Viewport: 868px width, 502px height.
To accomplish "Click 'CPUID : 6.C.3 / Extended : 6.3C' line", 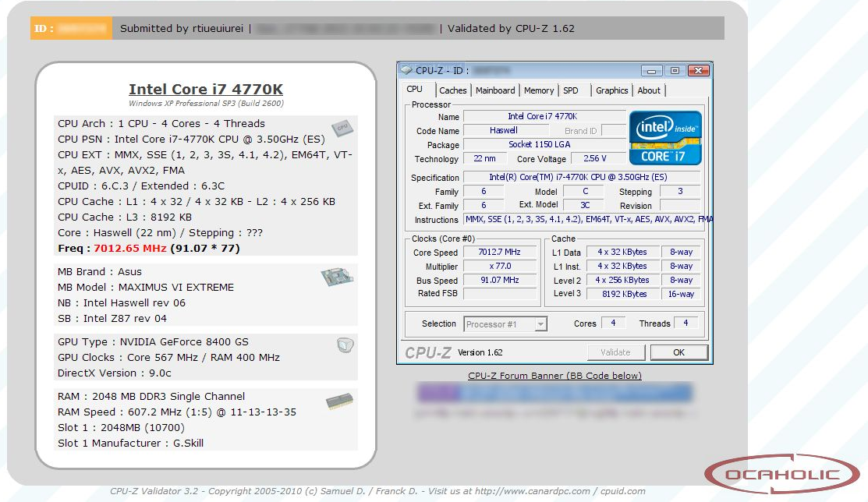I will click(x=141, y=186).
